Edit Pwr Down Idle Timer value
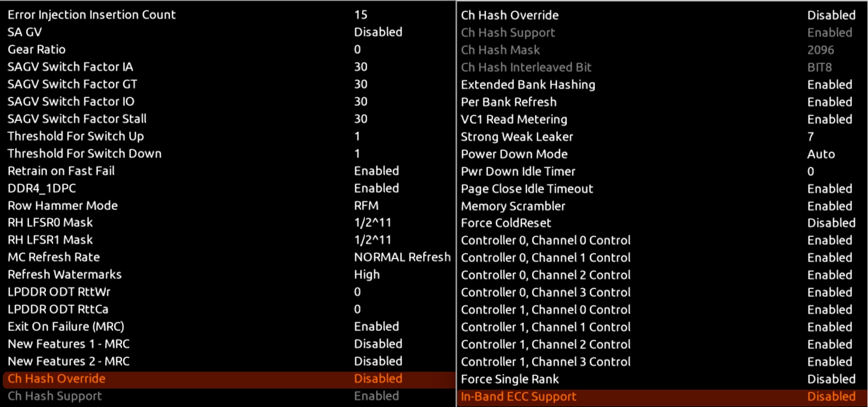Viewport: 868px width, 407px height. click(x=810, y=171)
